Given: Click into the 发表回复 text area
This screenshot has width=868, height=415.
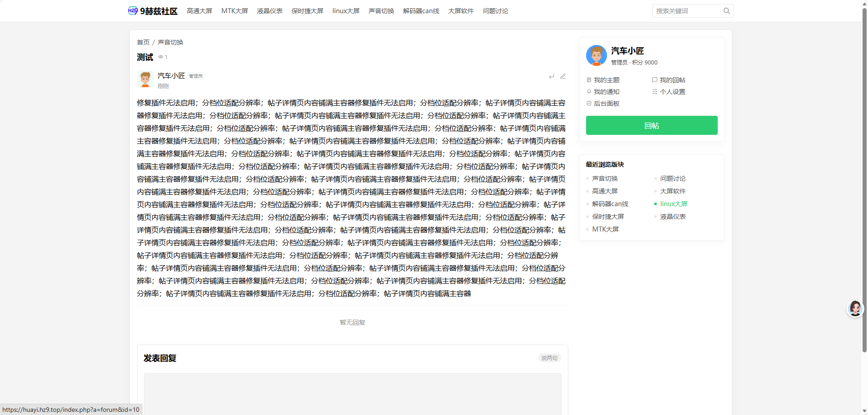Looking at the screenshot, I should click(353, 394).
